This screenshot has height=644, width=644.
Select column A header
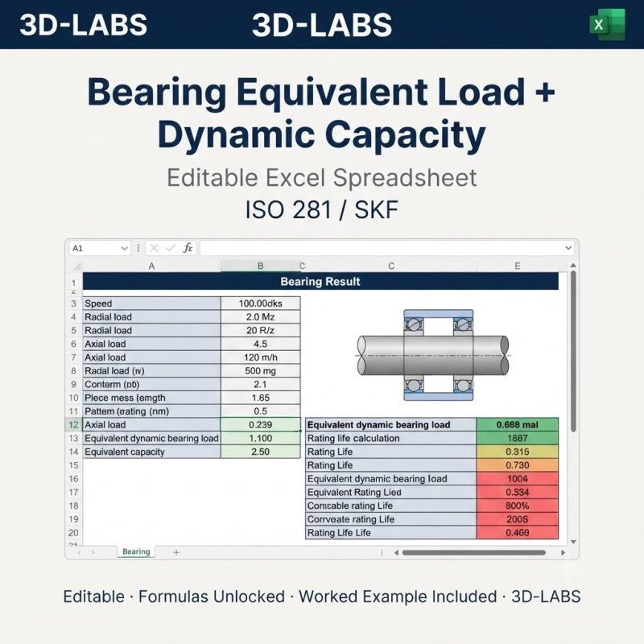[151, 266]
